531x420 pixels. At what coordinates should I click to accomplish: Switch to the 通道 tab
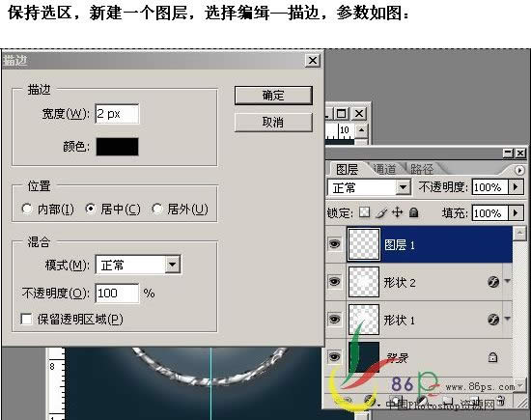tap(384, 169)
